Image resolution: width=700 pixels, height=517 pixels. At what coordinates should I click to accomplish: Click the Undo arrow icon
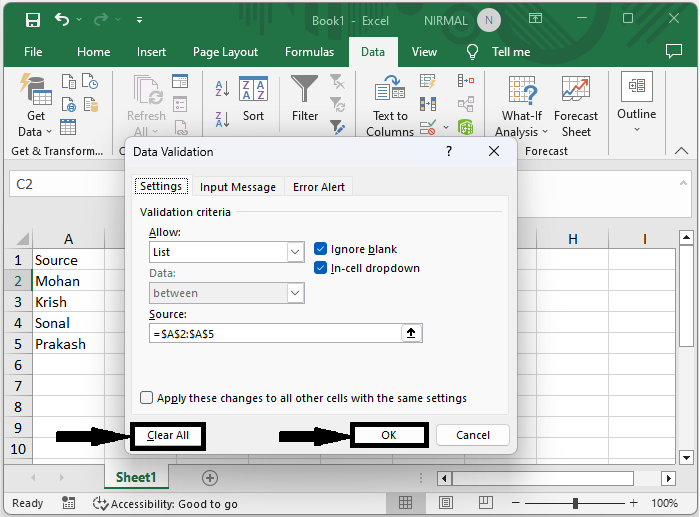click(x=63, y=19)
